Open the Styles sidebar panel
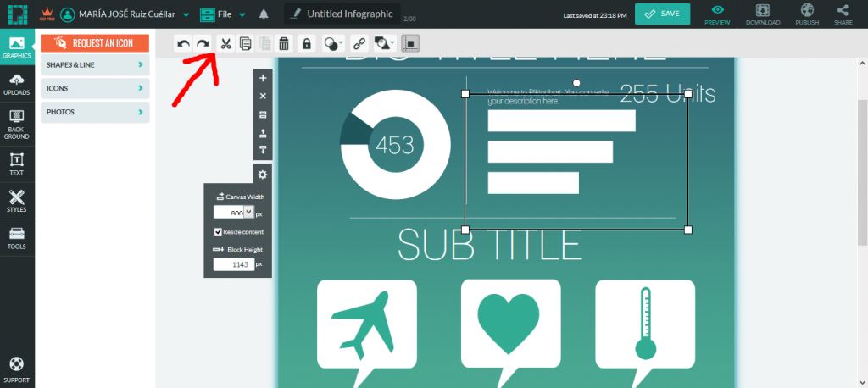The height and width of the screenshot is (388, 868). (x=17, y=201)
